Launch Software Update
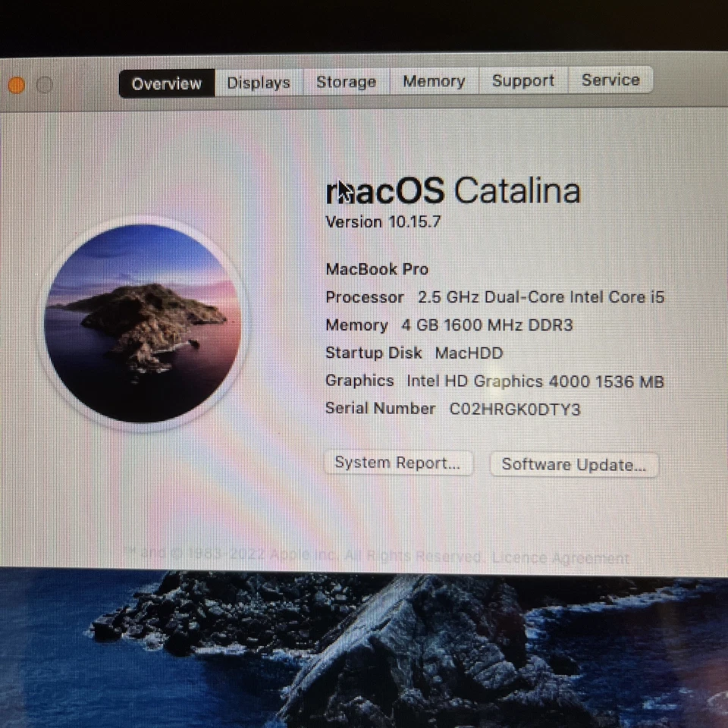This screenshot has height=728, width=728. [x=574, y=464]
